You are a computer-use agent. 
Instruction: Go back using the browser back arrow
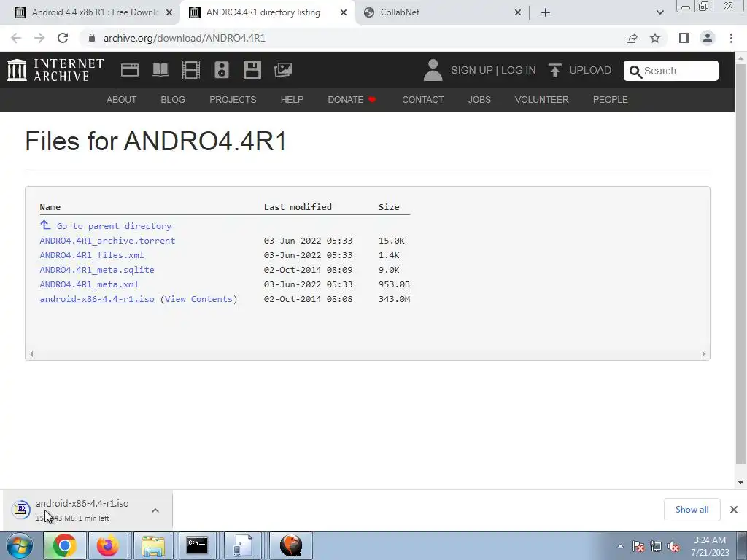[x=16, y=38]
